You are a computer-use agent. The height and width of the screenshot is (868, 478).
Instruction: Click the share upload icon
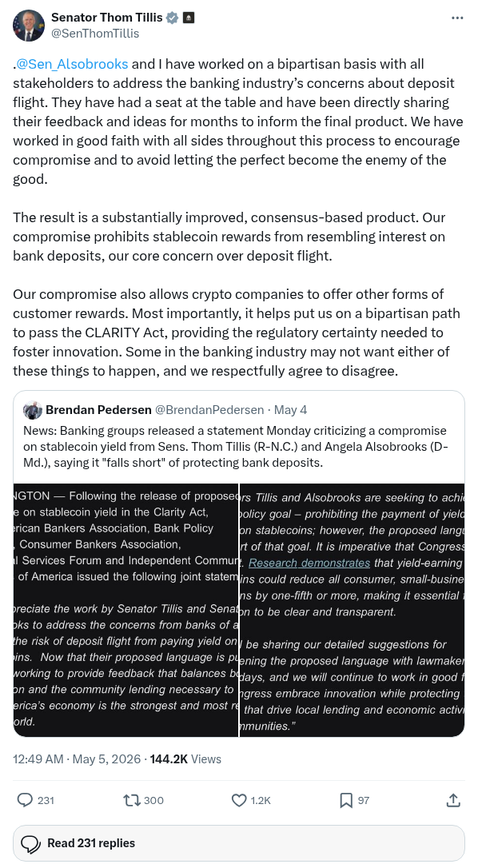pos(453,800)
